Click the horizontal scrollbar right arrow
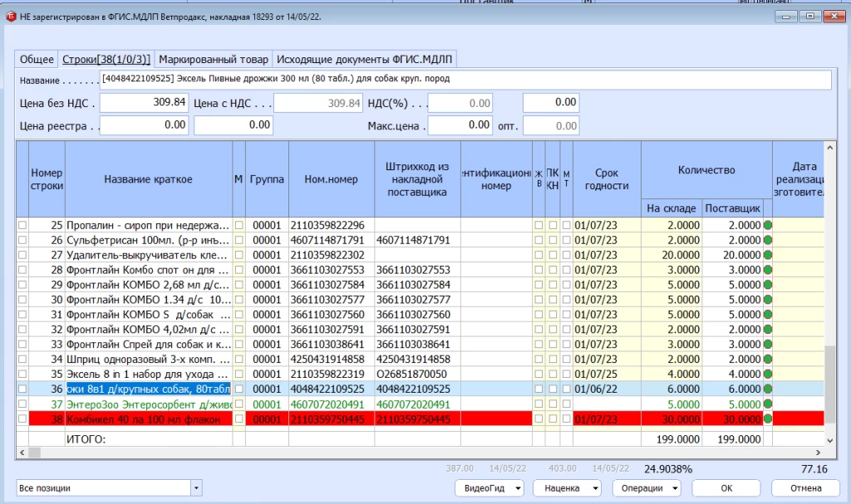Screen dimensions: 851x504 pos(818,452)
